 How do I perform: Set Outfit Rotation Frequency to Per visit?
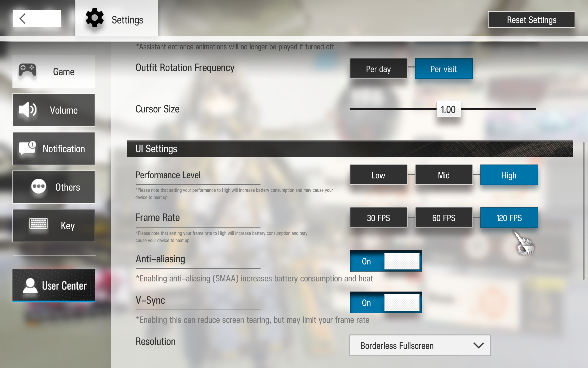pos(444,69)
